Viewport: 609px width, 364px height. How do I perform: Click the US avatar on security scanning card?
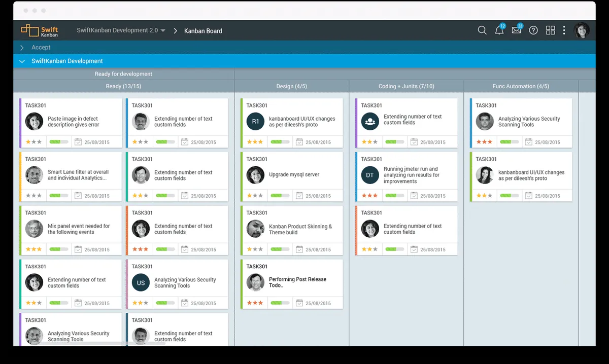(141, 283)
